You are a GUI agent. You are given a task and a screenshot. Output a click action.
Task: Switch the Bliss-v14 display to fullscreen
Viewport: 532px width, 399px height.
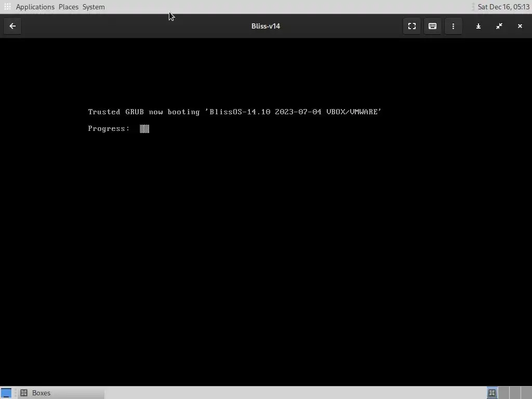(x=411, y=26)
